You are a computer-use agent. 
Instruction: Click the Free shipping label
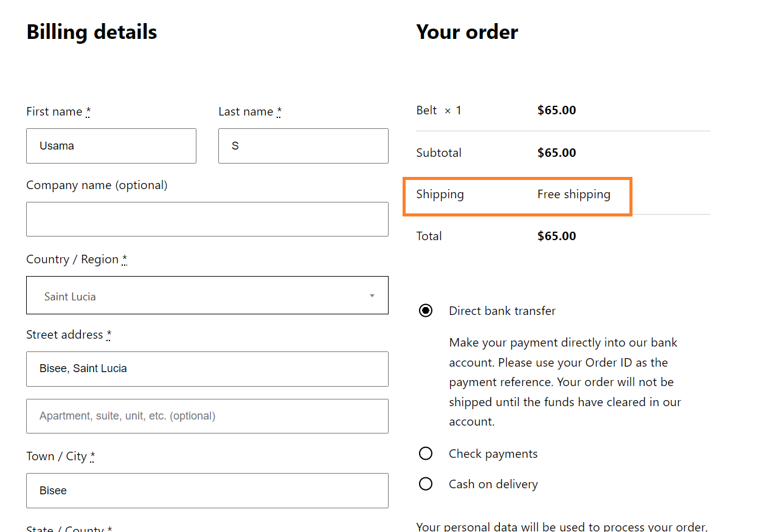pos(573,195)
